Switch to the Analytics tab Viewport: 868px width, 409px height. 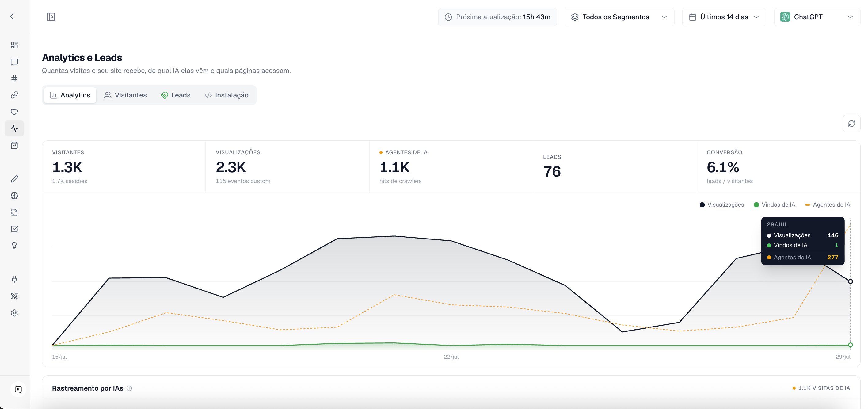pyautogui.click(x=70, y=95)
